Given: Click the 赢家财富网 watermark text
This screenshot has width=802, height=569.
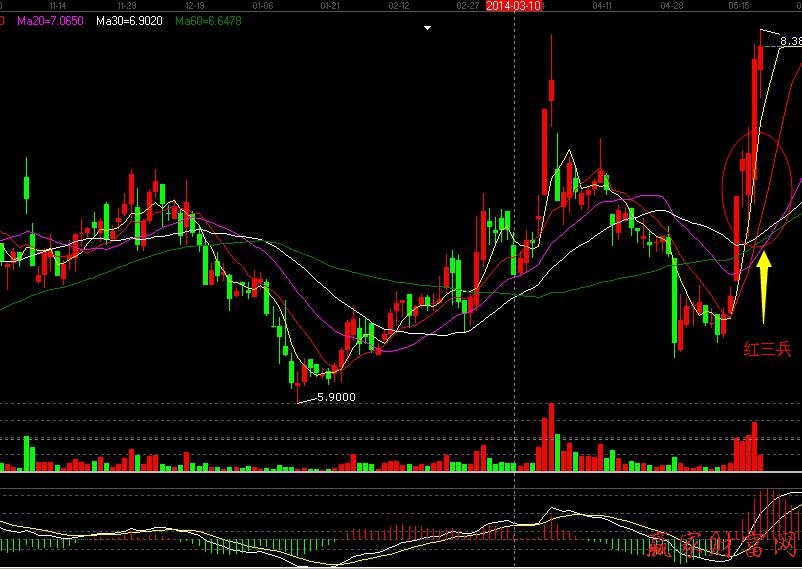Looking at the screenshot, I should click(x=722, y=546).
